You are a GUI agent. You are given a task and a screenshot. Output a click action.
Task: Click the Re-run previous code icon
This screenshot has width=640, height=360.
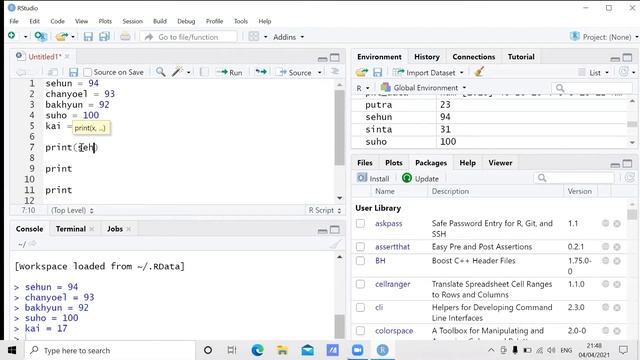tap(261, 72)
